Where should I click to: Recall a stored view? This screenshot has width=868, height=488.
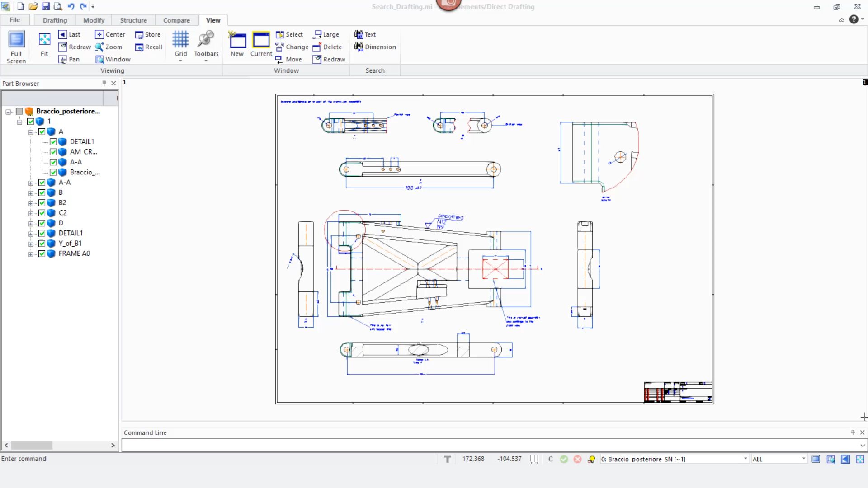[148, 47]
